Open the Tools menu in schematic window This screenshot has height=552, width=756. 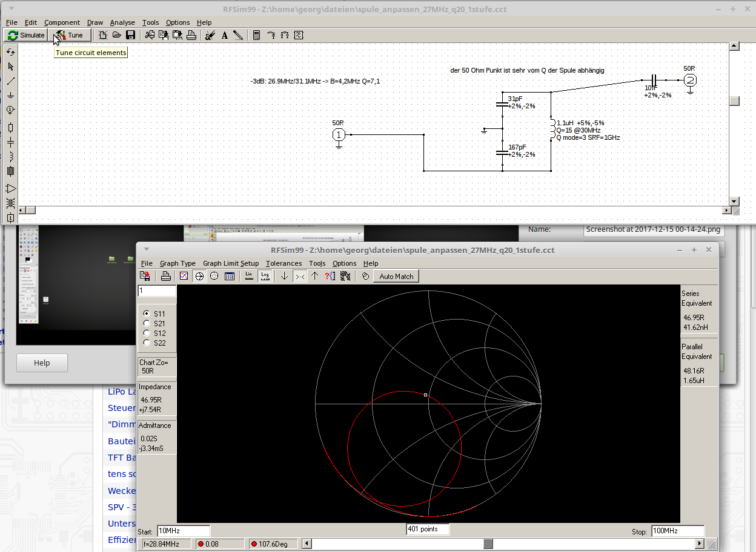point(150,22)
